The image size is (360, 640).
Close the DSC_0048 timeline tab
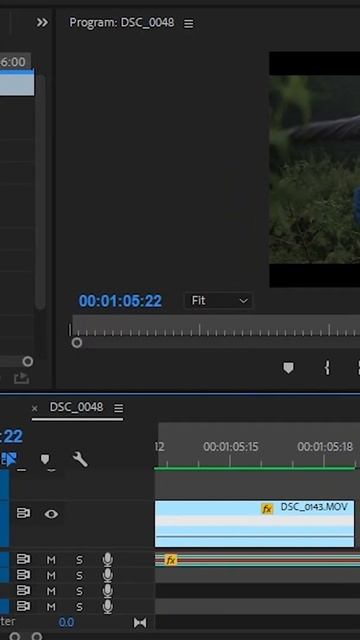click(35, 408)
